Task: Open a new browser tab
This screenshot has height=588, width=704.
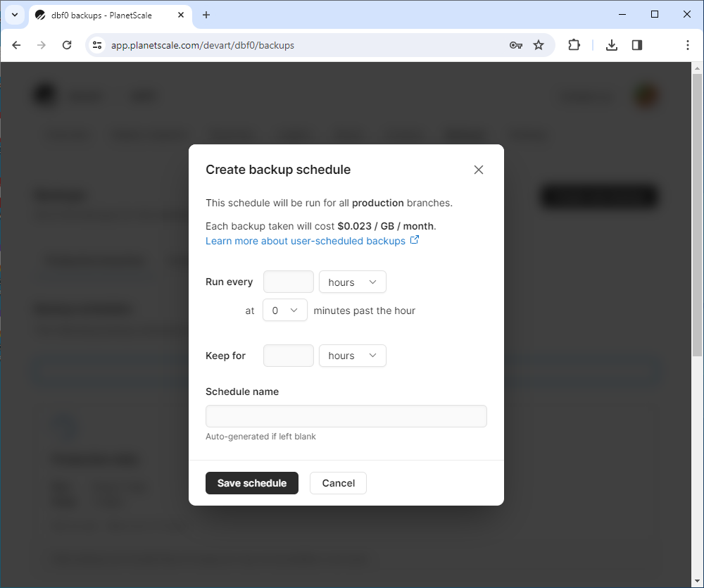Action: [x=206, y=15]
